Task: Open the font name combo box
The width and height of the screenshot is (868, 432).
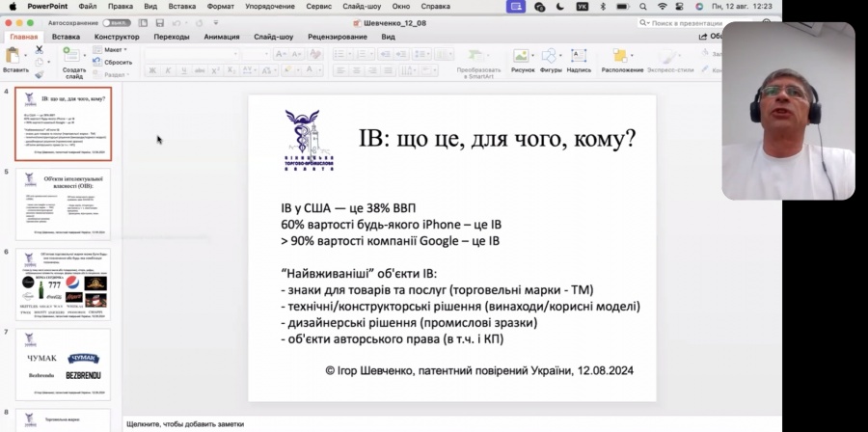Action: pyautogui.click(x=192, y=54)
